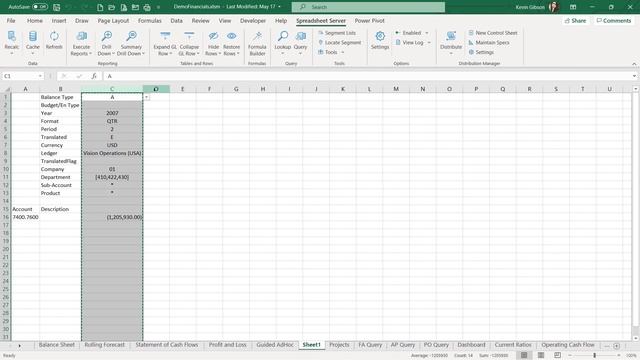Open Distribution Manager Settings
This screenshot has height=360, width=640.
click(x=481, y=52)
